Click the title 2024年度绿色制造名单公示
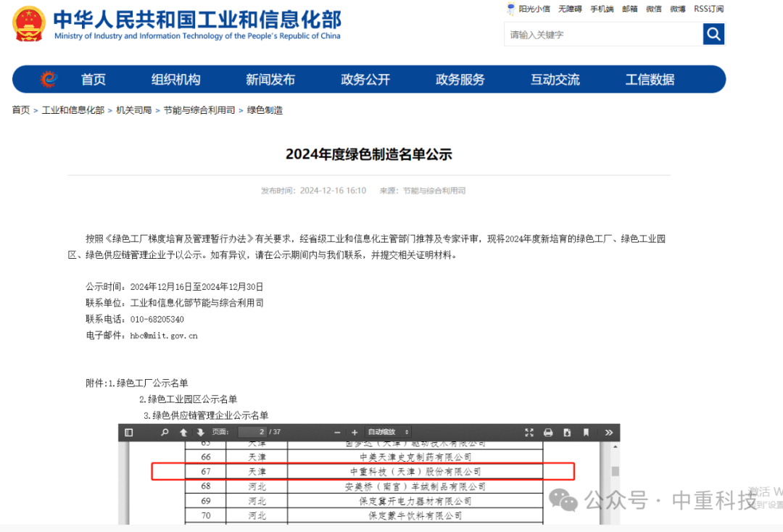The height and width of the screenshot is (532, 783). tap(368, 154)
